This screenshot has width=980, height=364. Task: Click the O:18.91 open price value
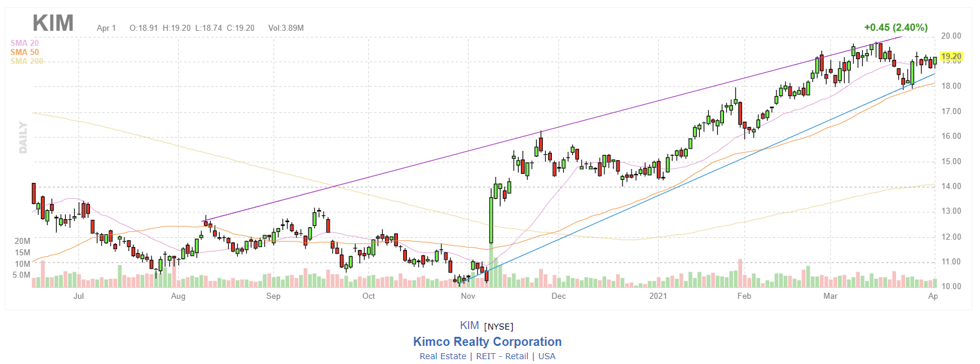[x=144, y=28]
